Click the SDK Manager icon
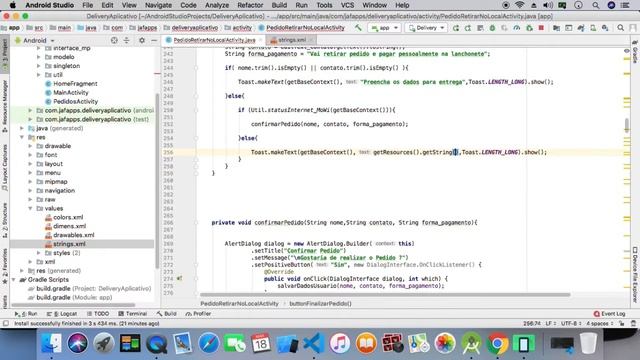The height and width of the screenshot is (360, 640). 605,28
